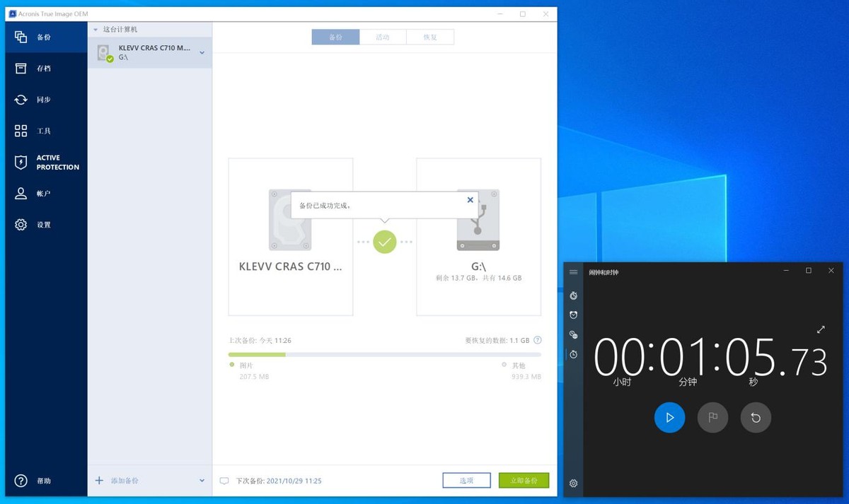The image size is (849, 504).
Task: Switch to the world clock page
Action: point(573,334)
